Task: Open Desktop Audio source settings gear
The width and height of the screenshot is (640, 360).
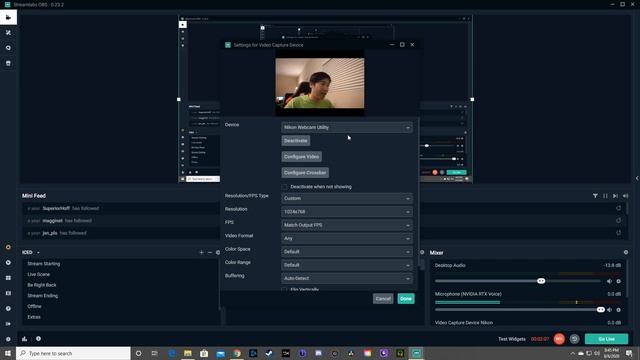Action: point(619,281)
